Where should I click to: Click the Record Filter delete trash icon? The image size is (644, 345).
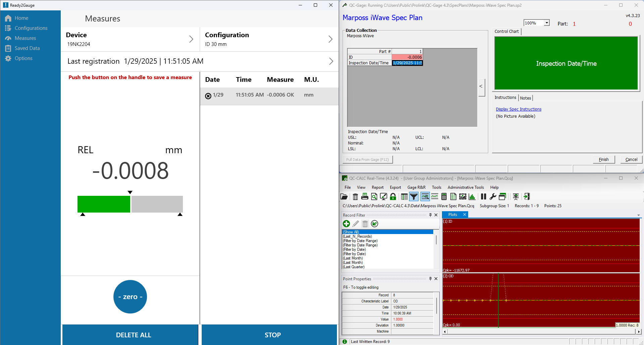[365, 224]
